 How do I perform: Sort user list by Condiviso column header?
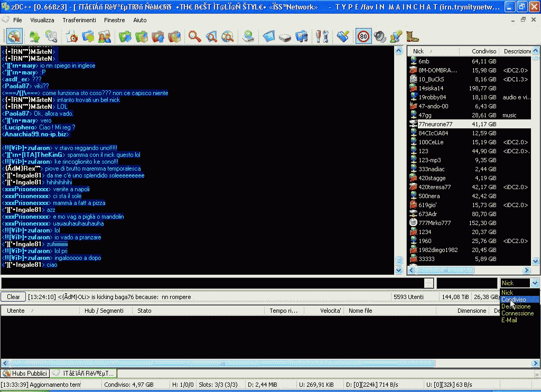(484, 51)
